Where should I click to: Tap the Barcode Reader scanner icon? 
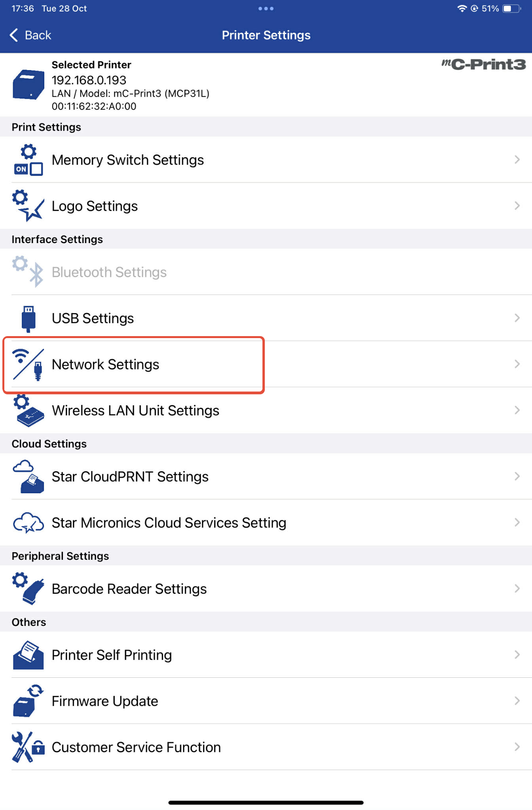tap(28, 589)
